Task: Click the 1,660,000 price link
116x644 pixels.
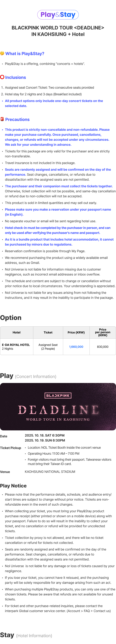Action: pyautogui.click(x=76, y=347)
